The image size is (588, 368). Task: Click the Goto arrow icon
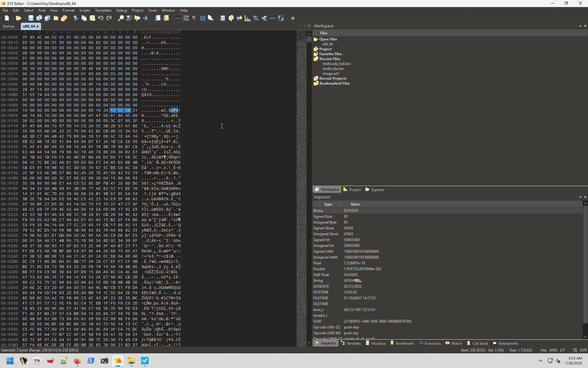pos(145,18)
